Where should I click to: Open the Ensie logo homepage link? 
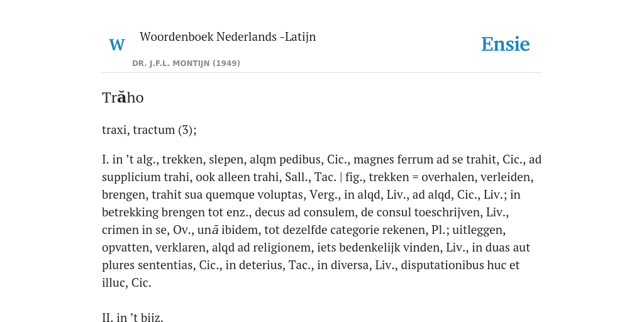click(506, 44)
